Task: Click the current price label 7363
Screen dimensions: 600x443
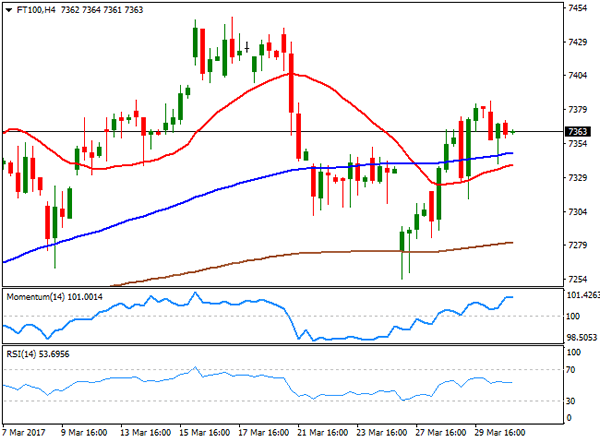Action: (x=577, y=132)
